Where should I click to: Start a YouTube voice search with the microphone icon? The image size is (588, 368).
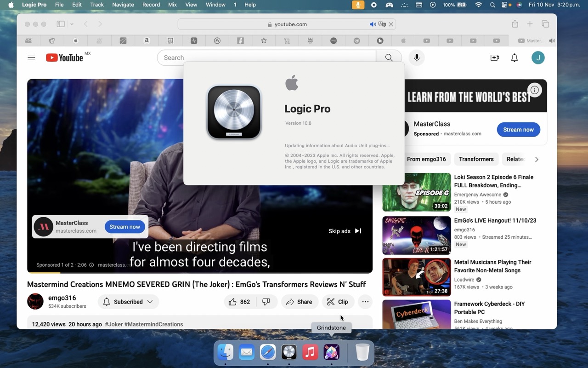(x=416, y=57)
